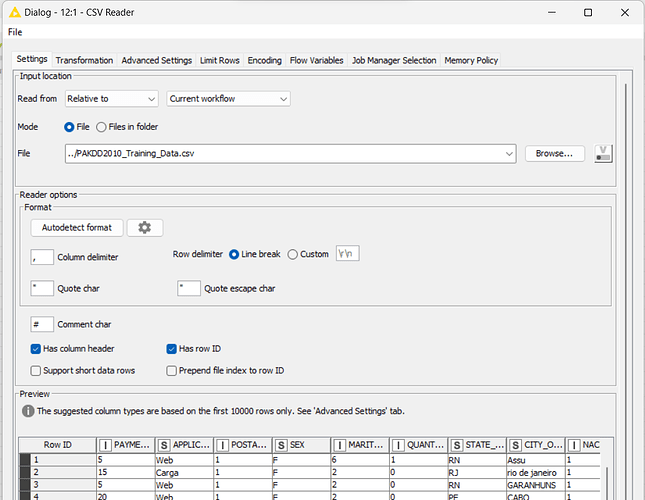Click integer type icon of POSTA column
The height and width of the screenshot is (500, 645).
coord(223,445)
